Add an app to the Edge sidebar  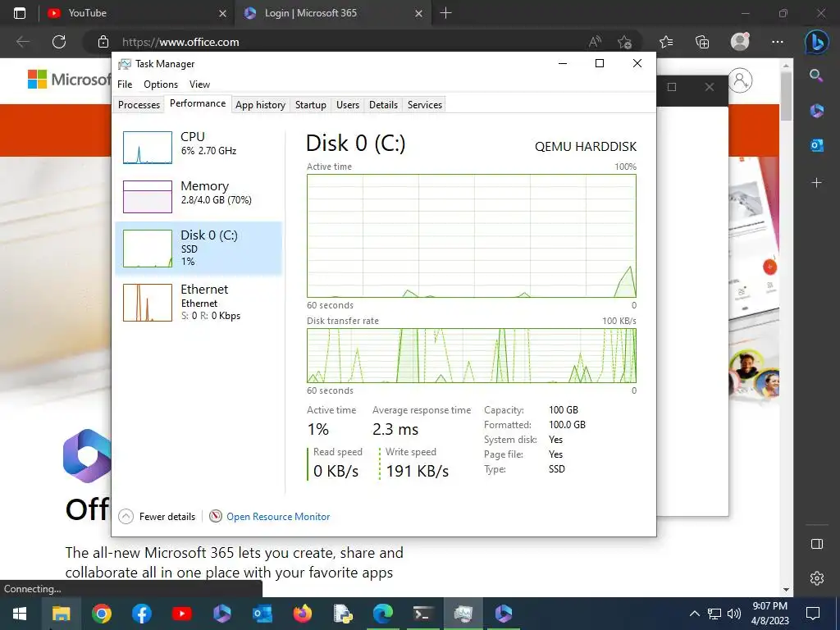tap(816, 183)
